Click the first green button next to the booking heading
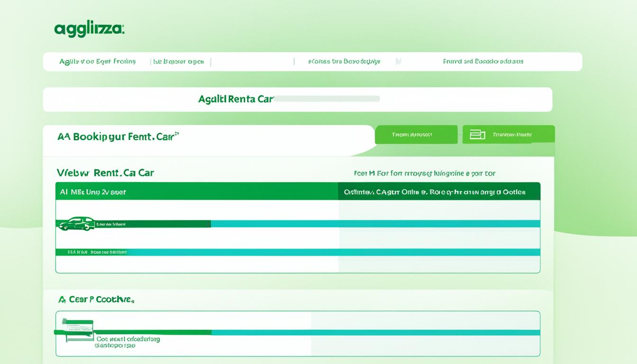 (416, 135)
